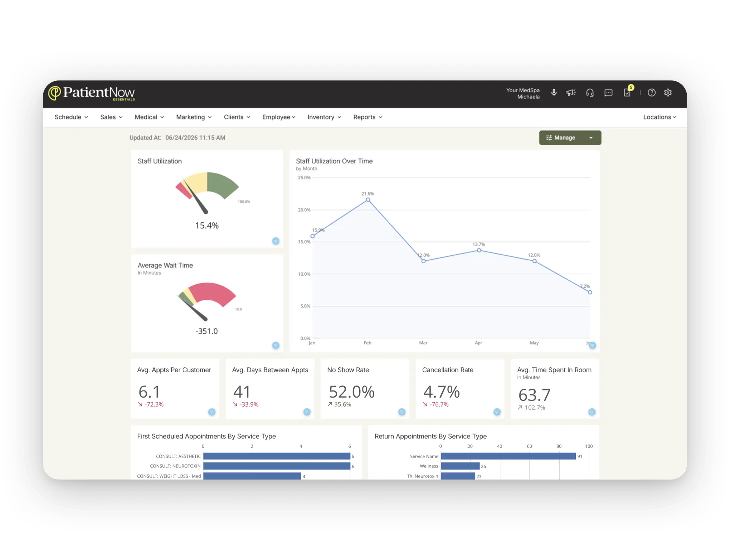Open the Medical menu
The height and width of the screenshot is (560, 730).
149,117
